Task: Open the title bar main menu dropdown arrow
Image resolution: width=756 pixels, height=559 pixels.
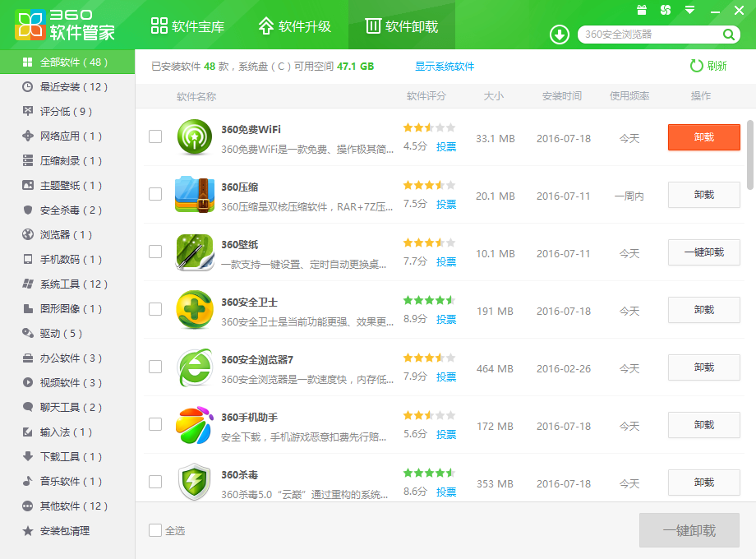Action: point(690,10)
